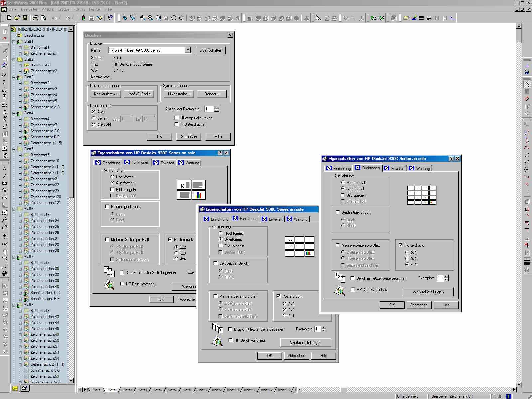The image size is (532, 399).
Task: Enable Hintergrund drucken checkbox
Action: [x=177, y=118]
